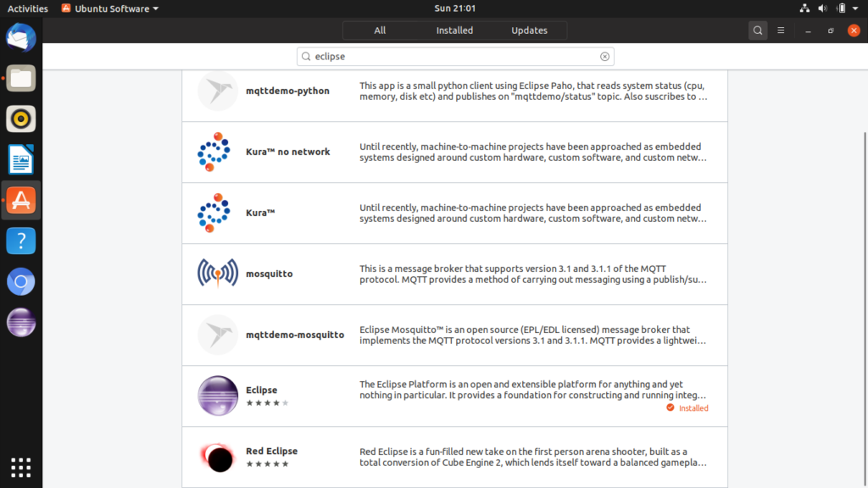868x488 pixels.
Task: Click inside the eclipse search field
Action: [x=455, y=57]
